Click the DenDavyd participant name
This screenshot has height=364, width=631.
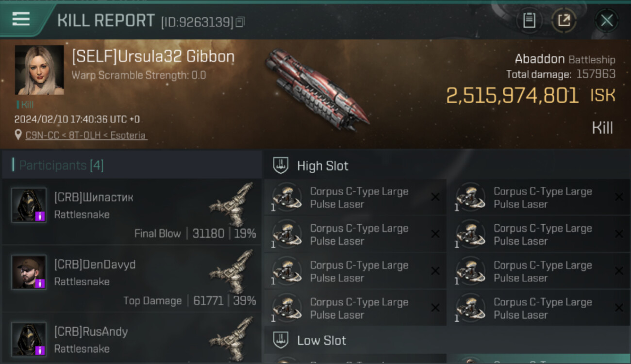point(95,265)
